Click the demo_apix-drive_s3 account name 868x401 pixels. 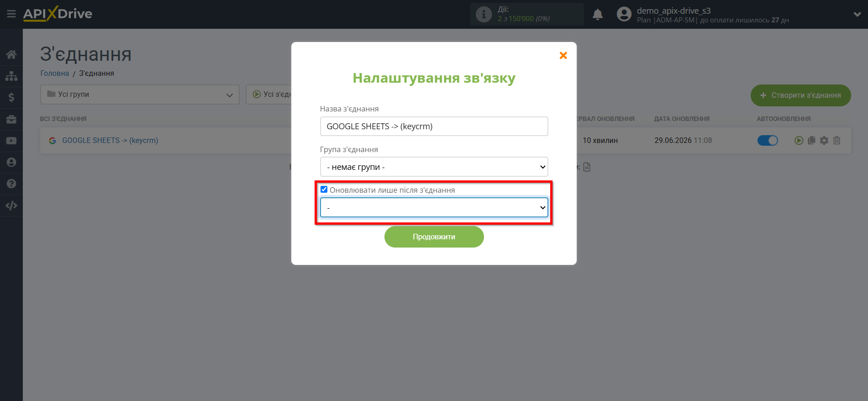[673, 11]
